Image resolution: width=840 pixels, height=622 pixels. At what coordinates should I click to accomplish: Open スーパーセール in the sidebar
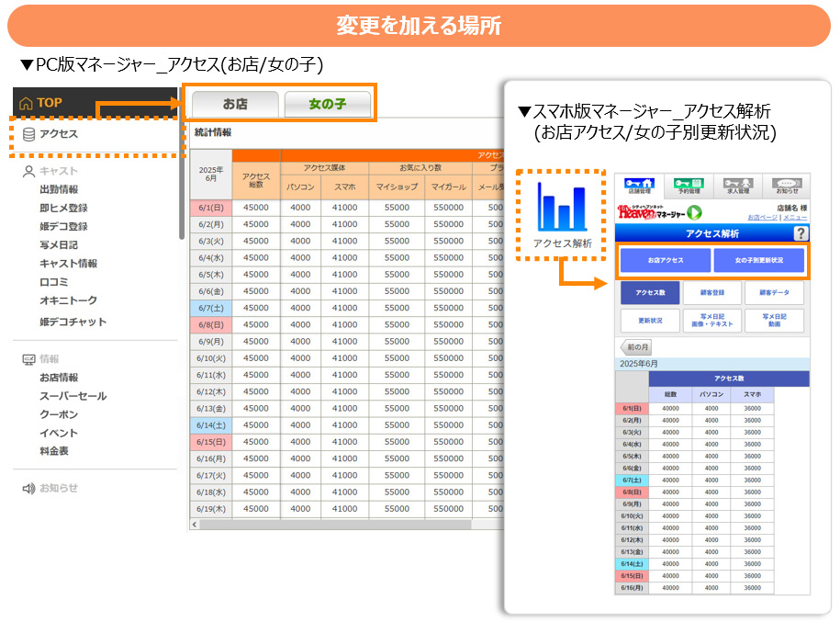[x=73, y=396]
